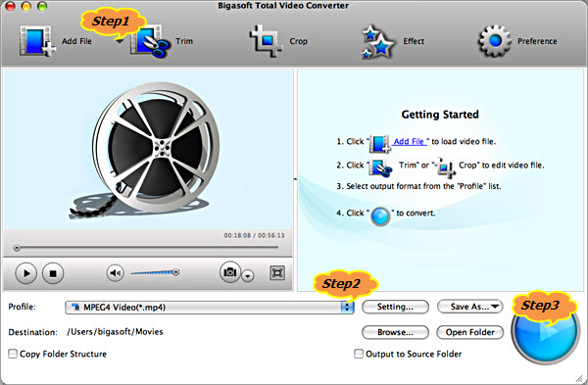This screenshot has width=588, height=385.
Task: Open the Effect stars icon
Action: pyautogui.click(x=377, y=41)
